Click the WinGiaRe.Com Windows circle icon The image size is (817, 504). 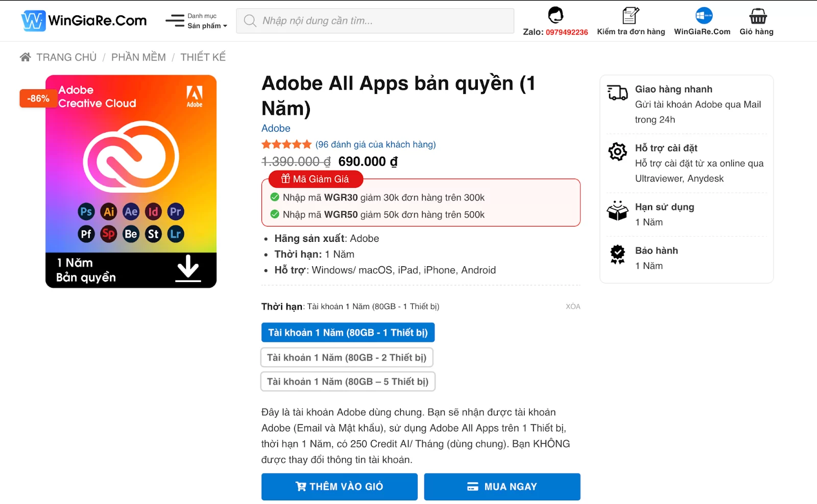[704, 15]
